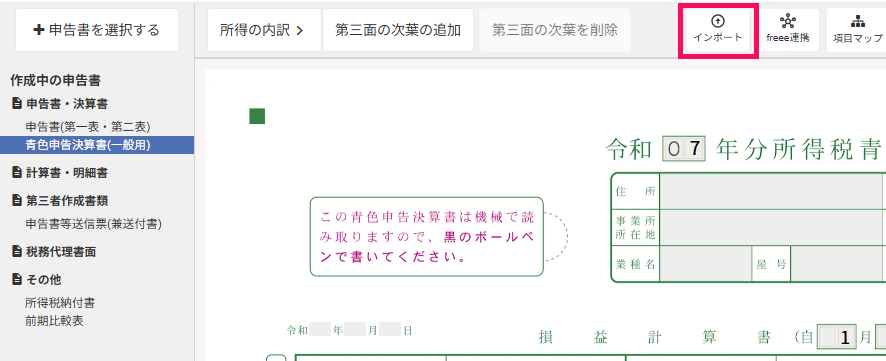Open 項目マップ hierarchy icon
The height and width of the screenshot is (361, 886).
[858, 30]
